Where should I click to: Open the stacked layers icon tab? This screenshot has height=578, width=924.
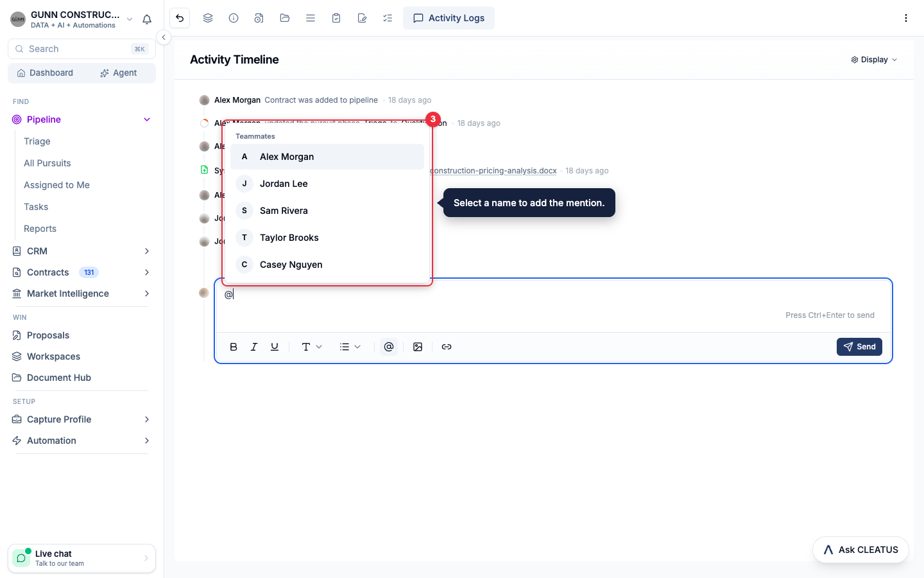pos(208,18)
